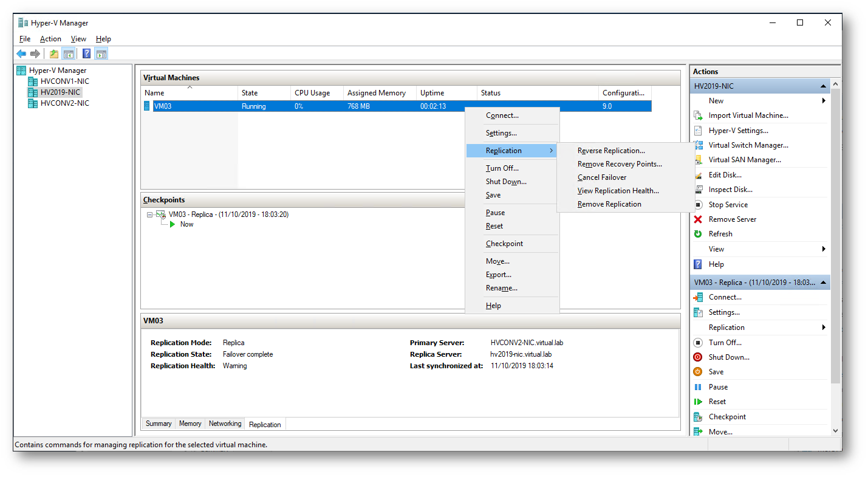Image resolution: width=868 pixels, height=477 pixels.
Task: Select the HVCONV1-NIC server in tree
Action: point(64,81)
